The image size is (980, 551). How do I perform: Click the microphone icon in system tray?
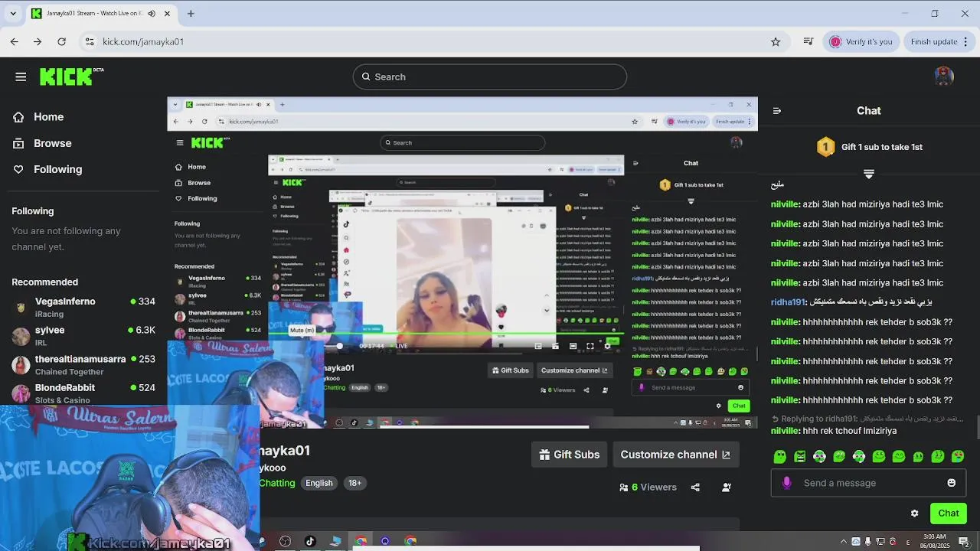868,542
